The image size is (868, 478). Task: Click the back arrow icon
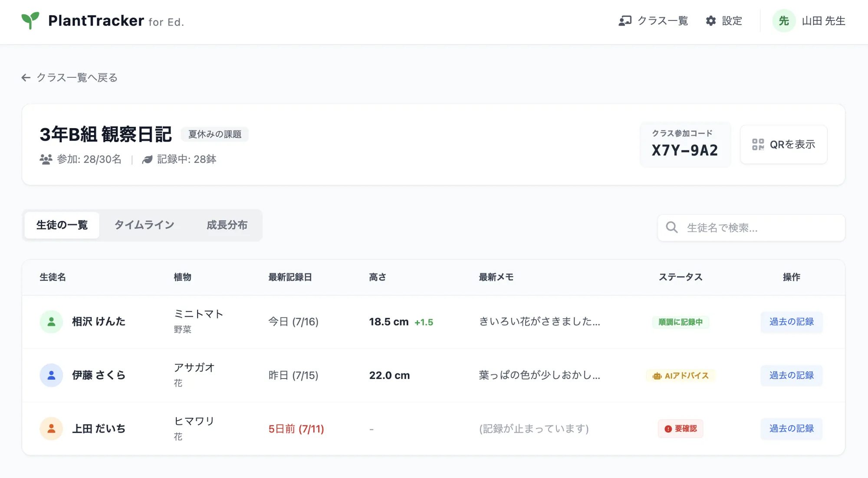[26, 78]
